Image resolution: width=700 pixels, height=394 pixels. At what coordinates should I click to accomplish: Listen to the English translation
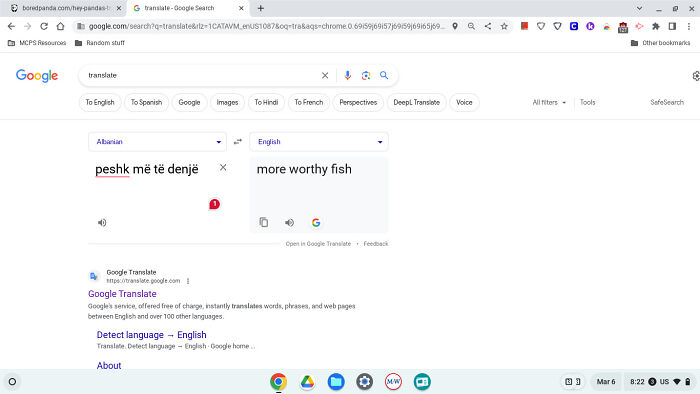click(289, 222)
